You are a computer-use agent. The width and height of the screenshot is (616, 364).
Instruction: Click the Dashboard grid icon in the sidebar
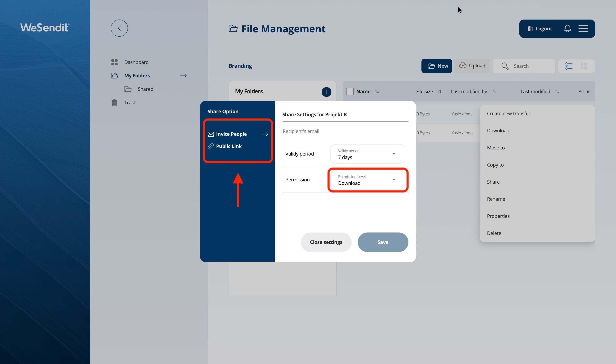[114, 62]
